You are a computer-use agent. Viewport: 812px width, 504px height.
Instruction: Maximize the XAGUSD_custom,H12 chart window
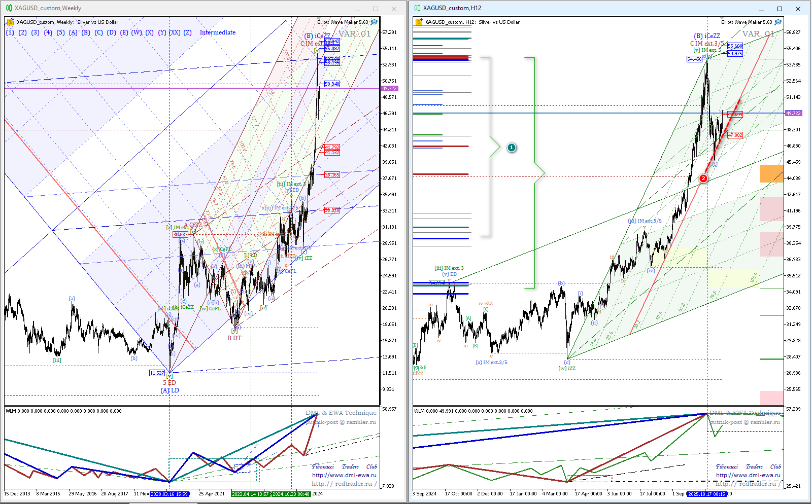pyautogui.click(x=780, y=9)
